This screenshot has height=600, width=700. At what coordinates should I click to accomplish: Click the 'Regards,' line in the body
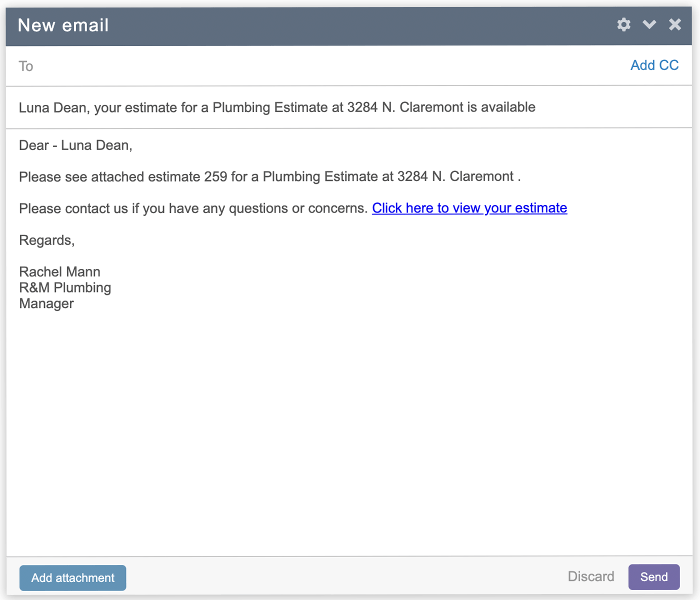46,240
